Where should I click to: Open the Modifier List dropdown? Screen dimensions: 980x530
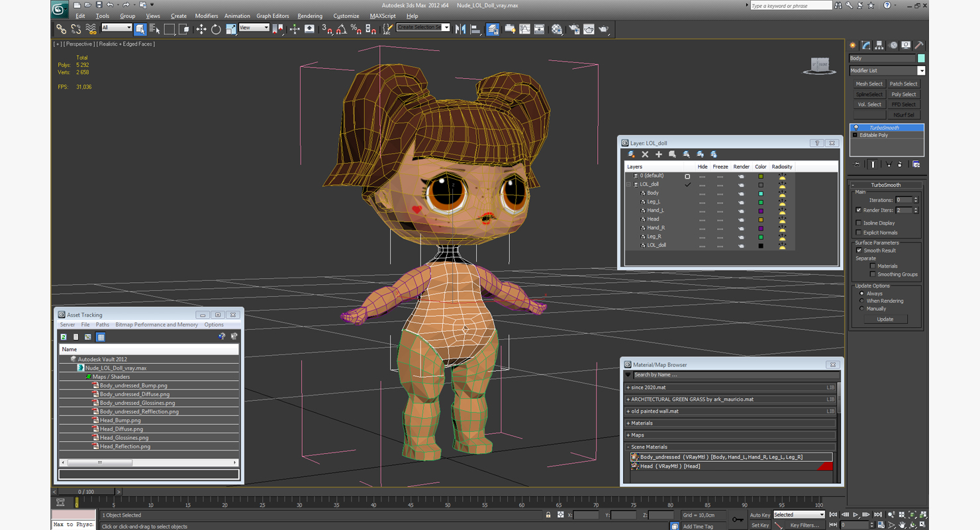coord(887,70)
